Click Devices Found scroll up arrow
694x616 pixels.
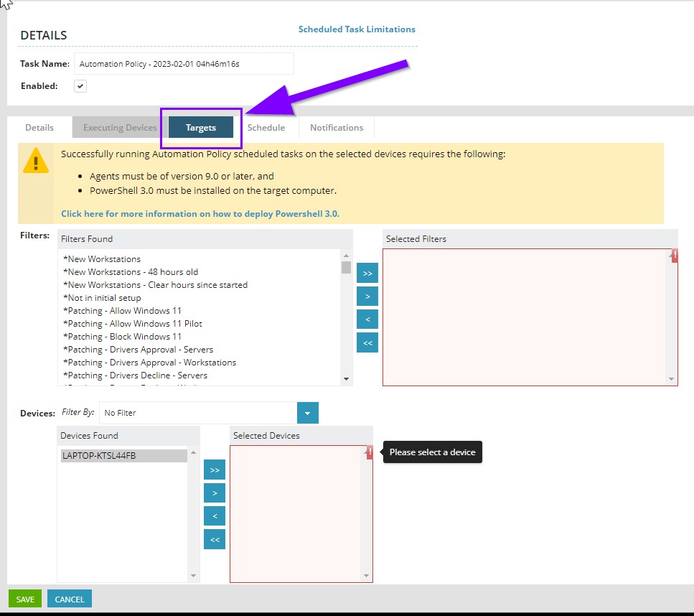[194, 452]
